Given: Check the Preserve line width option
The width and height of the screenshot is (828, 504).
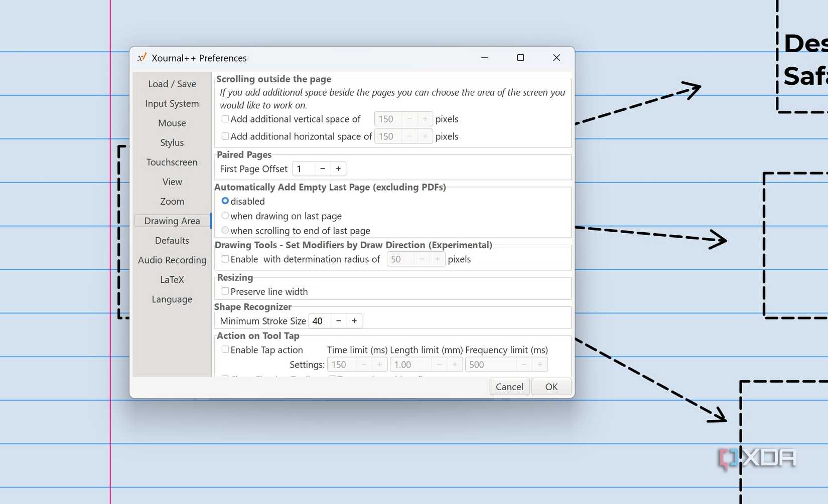Looking at the screenshot, I should point(225,291).
